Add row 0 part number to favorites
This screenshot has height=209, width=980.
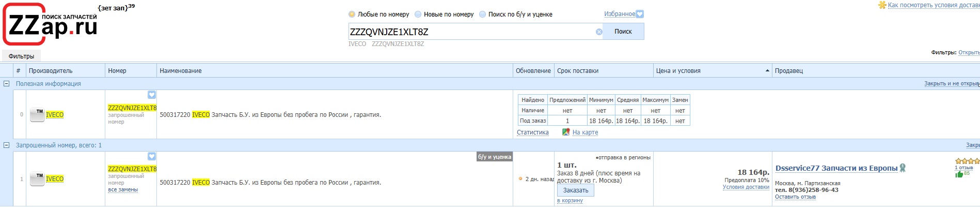tap(152, 95)
